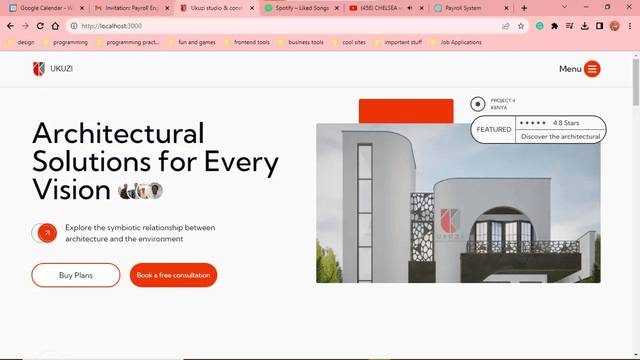Select the Project 4 Kenya radio marker

pyautogui.click(x=478, y=104)
